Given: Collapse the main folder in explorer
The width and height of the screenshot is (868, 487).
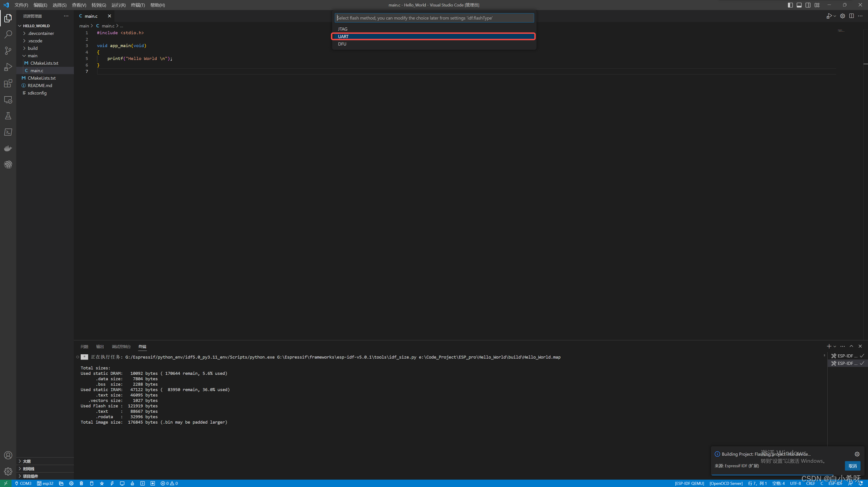Looking at the screenshot, I should [x=33, y=56].
